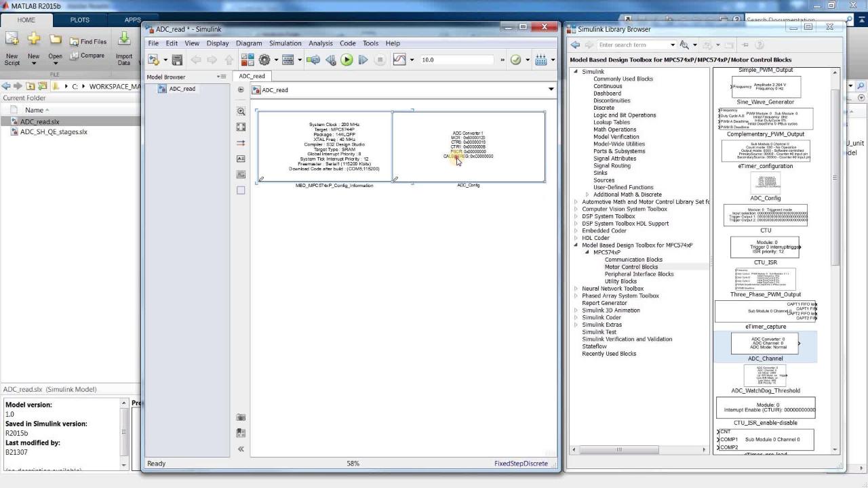Click the Image palette icon

[x=241, y=174]
